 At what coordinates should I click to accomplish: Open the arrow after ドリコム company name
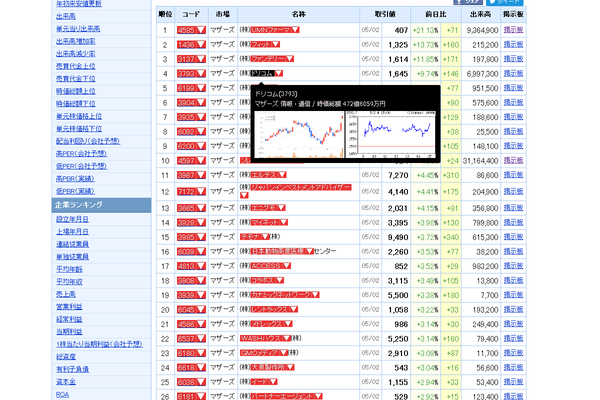(279, 73)
